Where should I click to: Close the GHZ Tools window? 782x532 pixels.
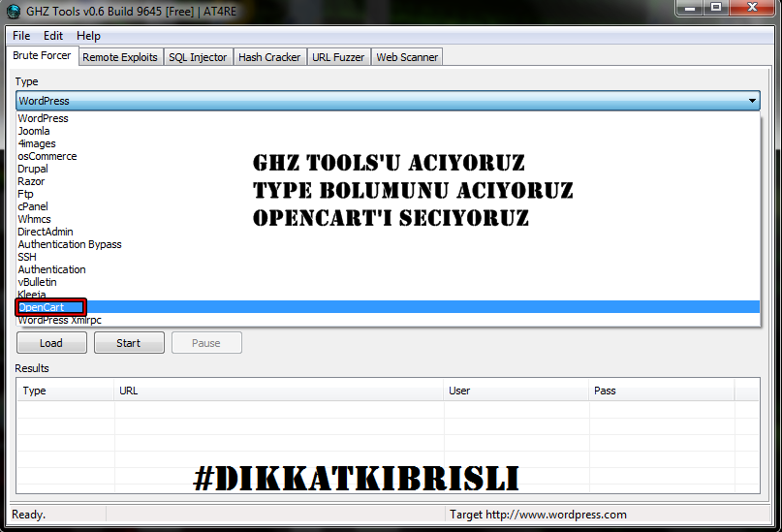point(753,8)
